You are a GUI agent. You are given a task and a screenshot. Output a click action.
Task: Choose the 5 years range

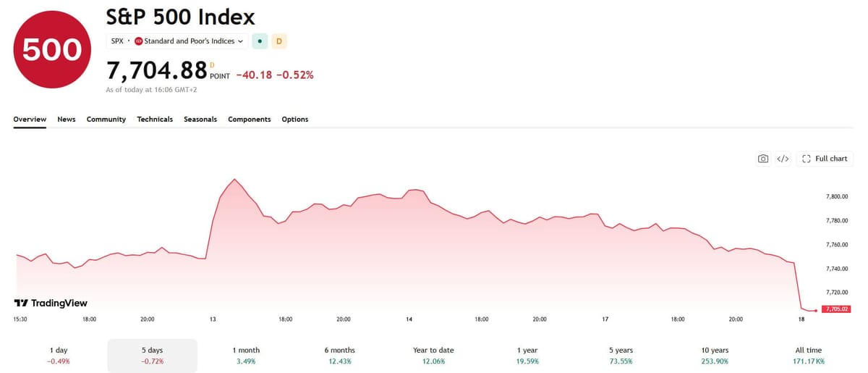tap(620, 355)
